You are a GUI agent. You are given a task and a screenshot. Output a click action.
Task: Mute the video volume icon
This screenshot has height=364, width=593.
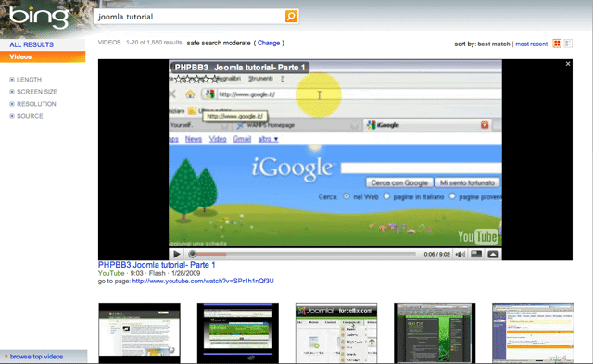[461, 255]
